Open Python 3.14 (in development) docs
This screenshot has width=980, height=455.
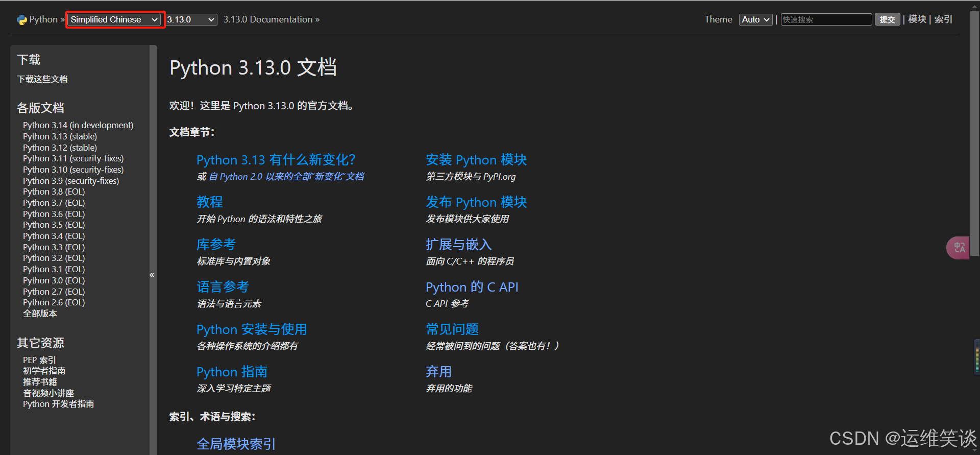pos(78,125)
